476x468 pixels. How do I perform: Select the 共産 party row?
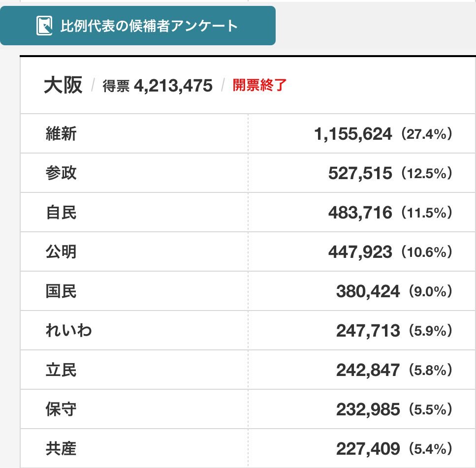tap(248, 448)
